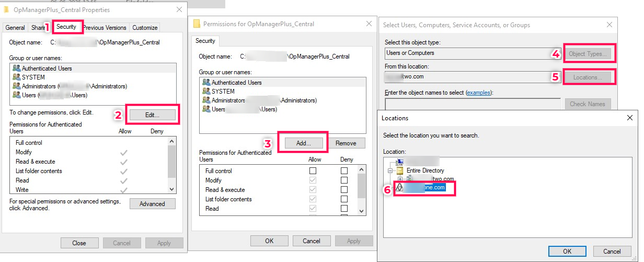Viewport: 644px width, 262px height.
Task: Click scroll-up arrow in Permissions dialog list
Action: [x=362, y=170]
